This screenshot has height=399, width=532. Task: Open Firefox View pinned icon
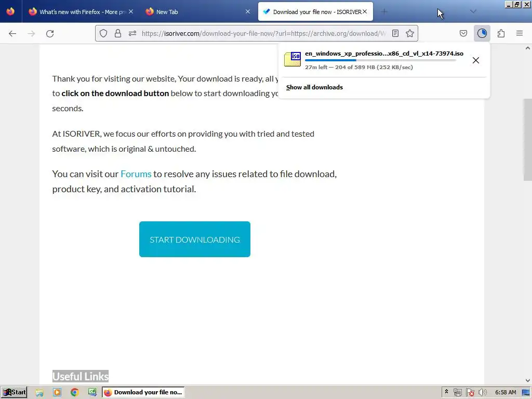click(10, 11)
